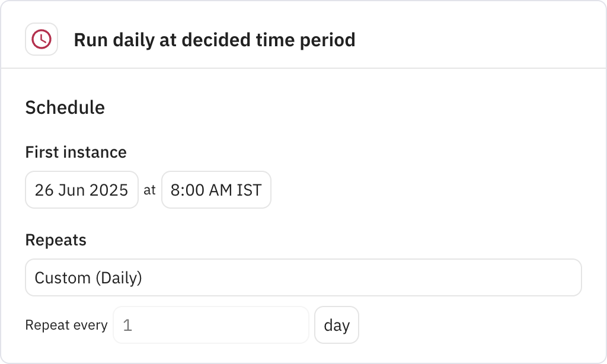Image resolution: width=607 pixels, height=364 pixels.
Task: Select the clock icon in the header
Action: click(41, 39)
